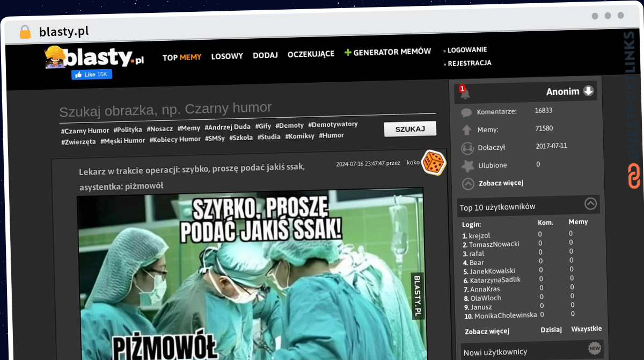Open OCZEKUJĄCE pending memes
Viewport: 644px width, 360px height.
click(x=311, y=54)
